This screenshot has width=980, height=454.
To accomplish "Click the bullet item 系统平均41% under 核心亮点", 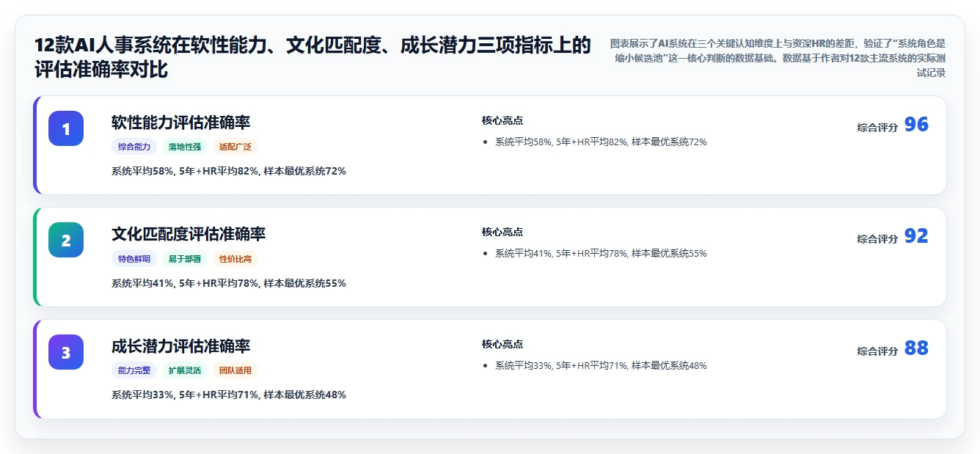I will (601, 254).
